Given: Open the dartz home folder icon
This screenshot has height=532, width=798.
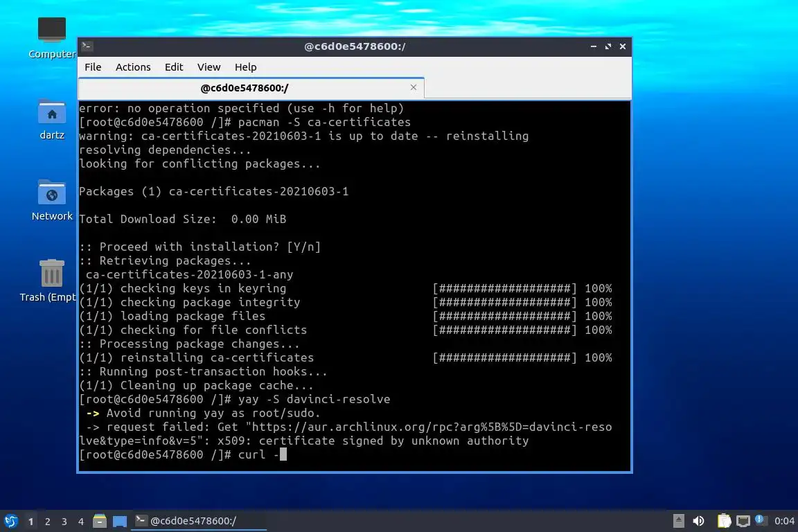Looking at the screenshot, I should click(x=52, y=119).
